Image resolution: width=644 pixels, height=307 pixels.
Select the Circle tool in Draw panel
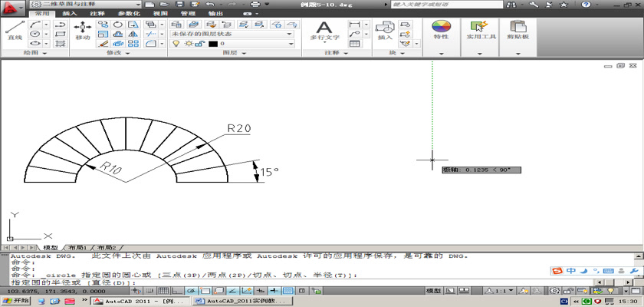35,34
